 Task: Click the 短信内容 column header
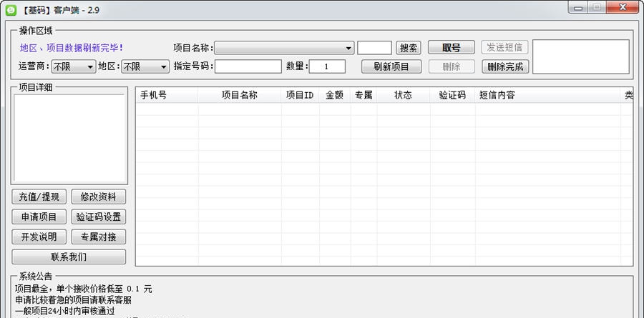point(548,95)
